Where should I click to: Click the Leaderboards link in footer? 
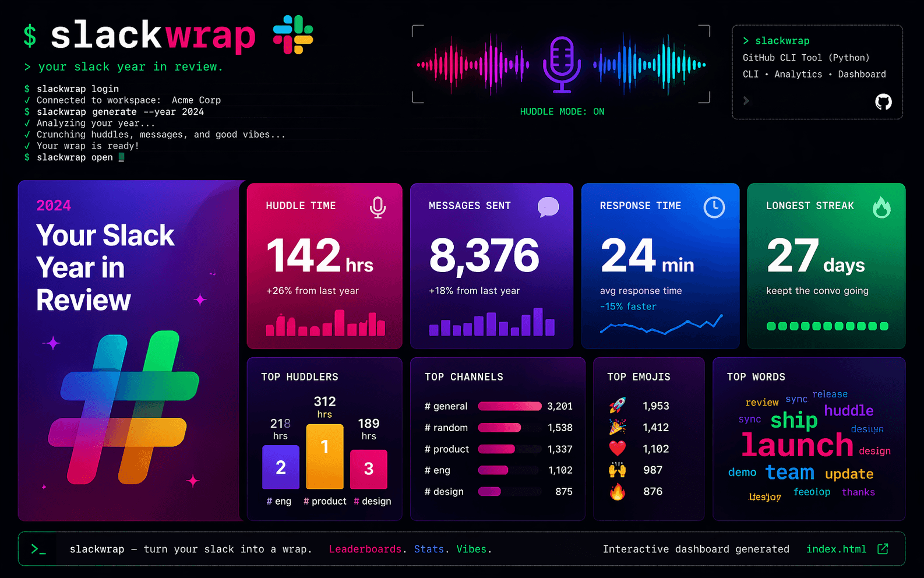[x=365, y=549]
